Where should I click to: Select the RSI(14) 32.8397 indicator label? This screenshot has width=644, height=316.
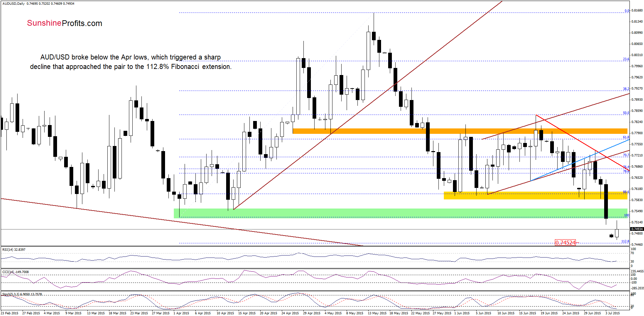point(14,249)
